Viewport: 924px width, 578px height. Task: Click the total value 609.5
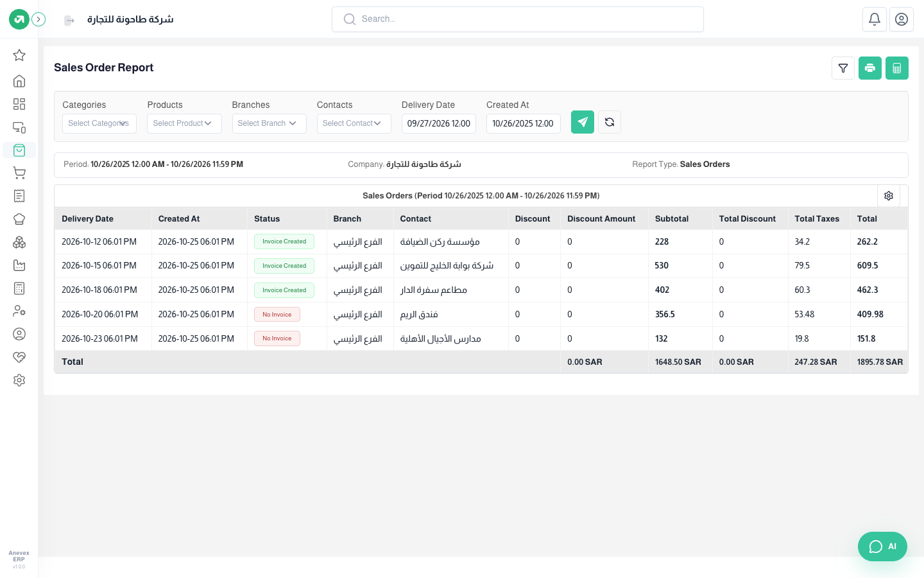click(868, 266)
